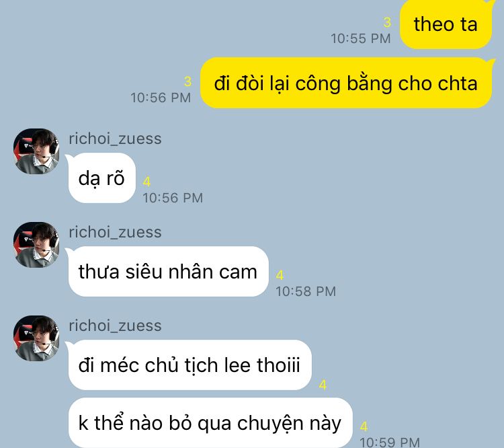Image resolution: width=504 pixels, height=448 pixels.
Task: Select the "thưa siêu nhân cam" bubble
Action: pos(168,271)
